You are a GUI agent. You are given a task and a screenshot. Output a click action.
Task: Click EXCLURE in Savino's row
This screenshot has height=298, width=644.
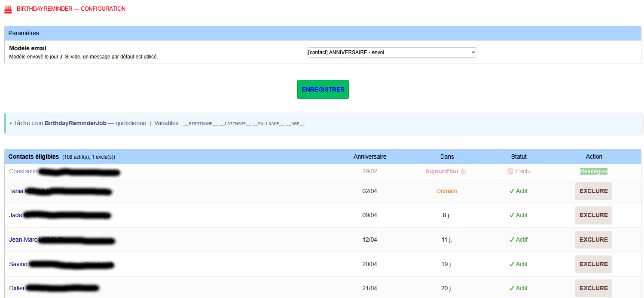(593, 264)
